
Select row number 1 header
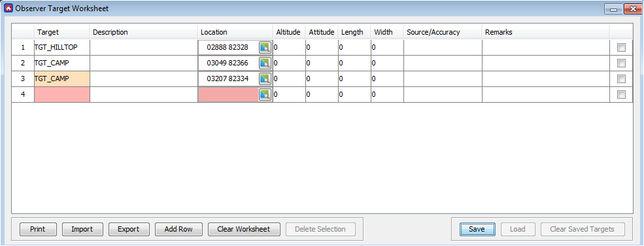tap(23, 48)
